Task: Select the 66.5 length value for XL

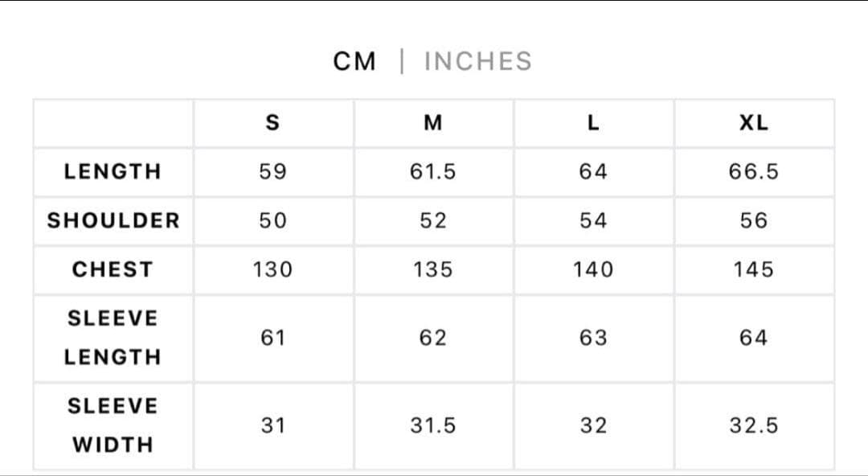Action: [x=754, y=171]
